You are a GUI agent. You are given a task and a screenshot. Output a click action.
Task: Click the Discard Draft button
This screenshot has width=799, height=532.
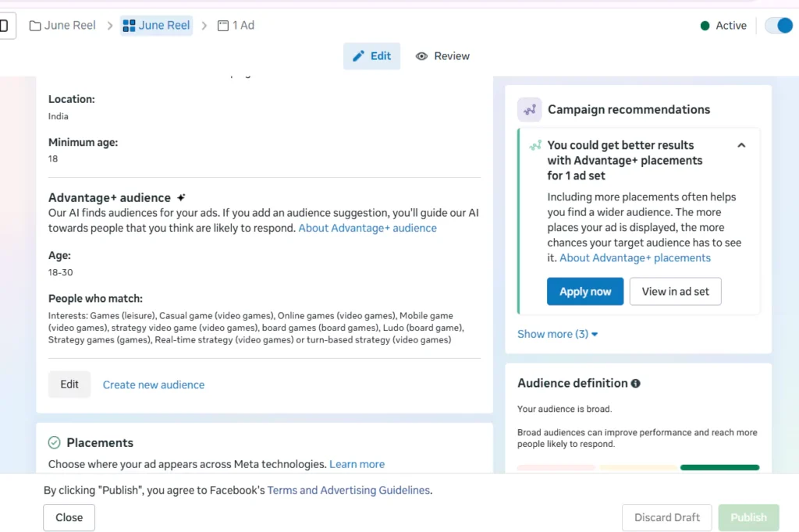click(x=666, y=517)
